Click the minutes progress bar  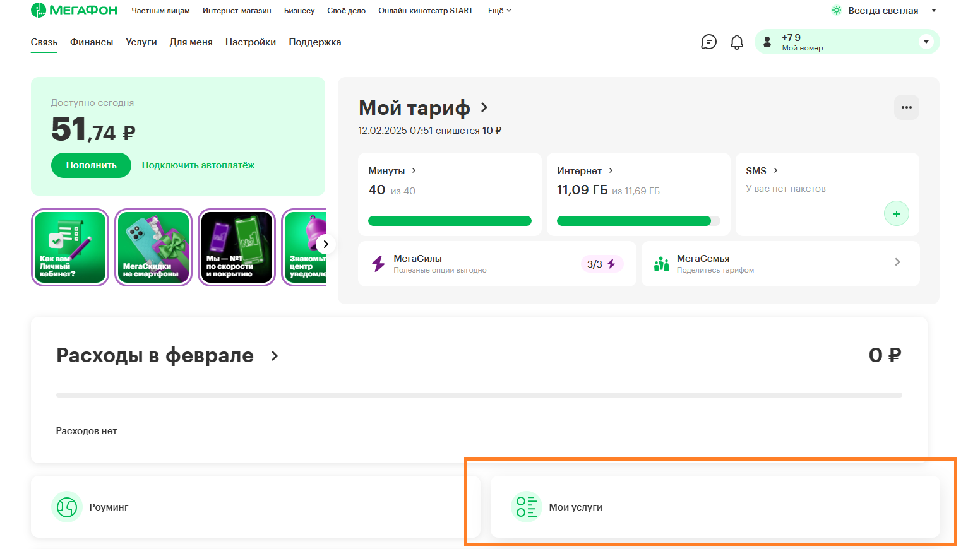tap(450, 221)
